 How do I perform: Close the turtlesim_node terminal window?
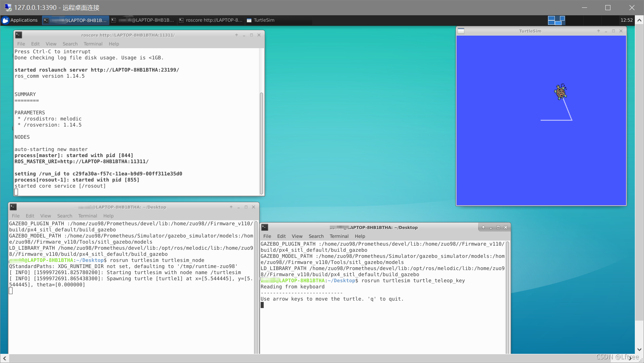(254, 207)
